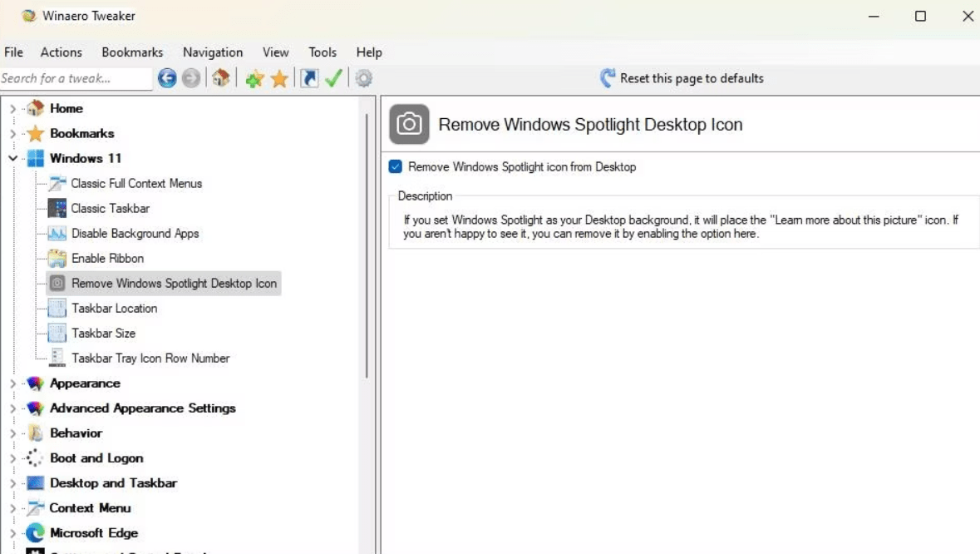Click the tree panel vertical scrollbar
Viewport: 980px width, 554px height.
pyautogui.click(x=367, y=245)
